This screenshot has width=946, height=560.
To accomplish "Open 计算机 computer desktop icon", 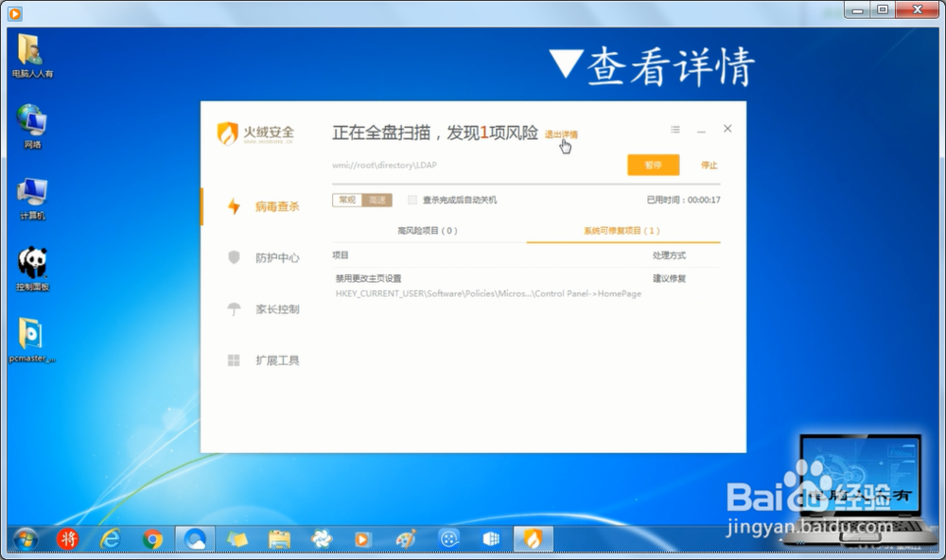I will click(32, 200).
